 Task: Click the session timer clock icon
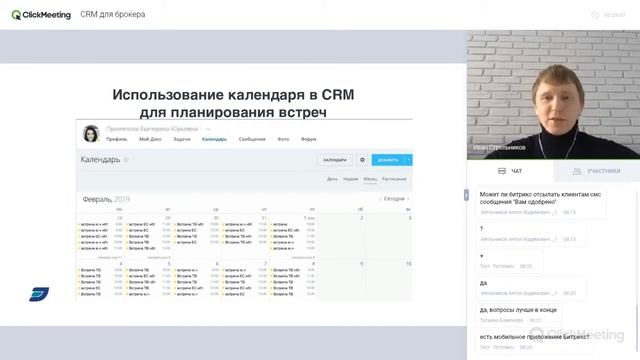[595, 15]
